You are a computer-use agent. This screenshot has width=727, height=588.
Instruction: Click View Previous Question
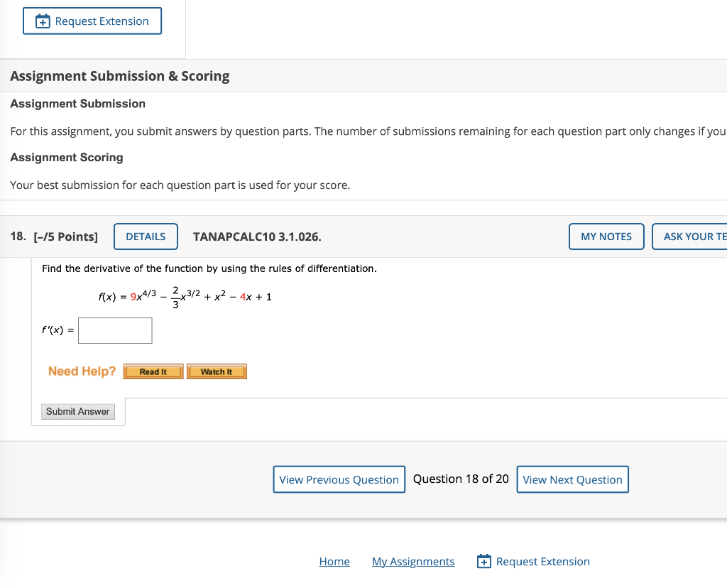pos(339,479)
